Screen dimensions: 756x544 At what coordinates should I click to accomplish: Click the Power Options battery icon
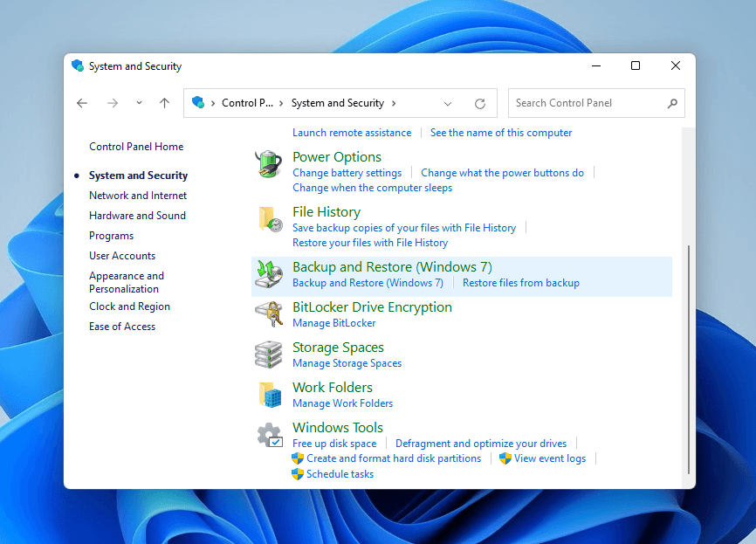point(269,164)
